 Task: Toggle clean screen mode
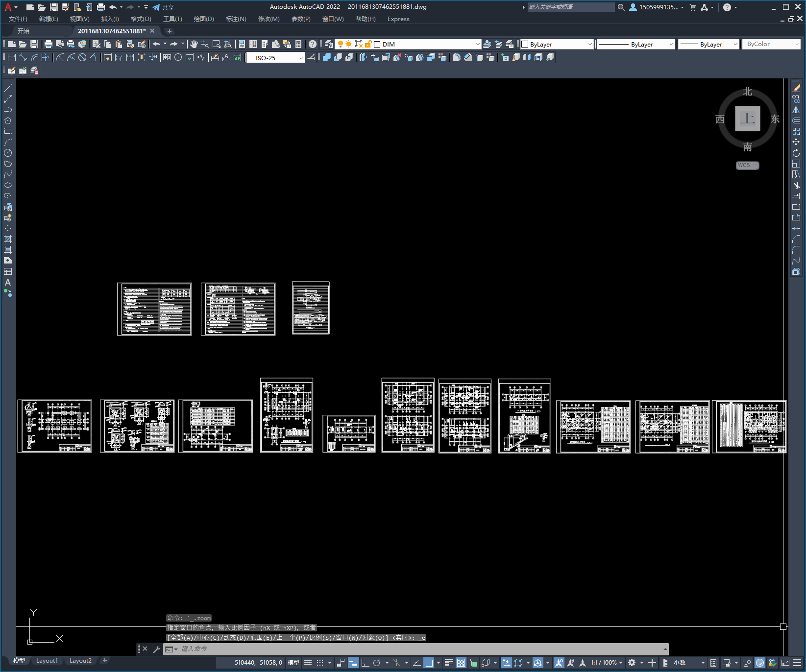tap(785, 663)
